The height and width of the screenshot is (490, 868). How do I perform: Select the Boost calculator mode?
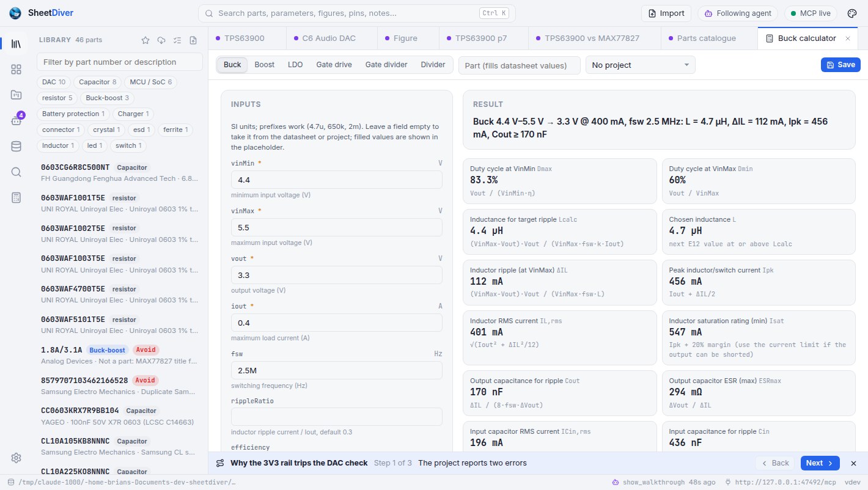point(265,65)
